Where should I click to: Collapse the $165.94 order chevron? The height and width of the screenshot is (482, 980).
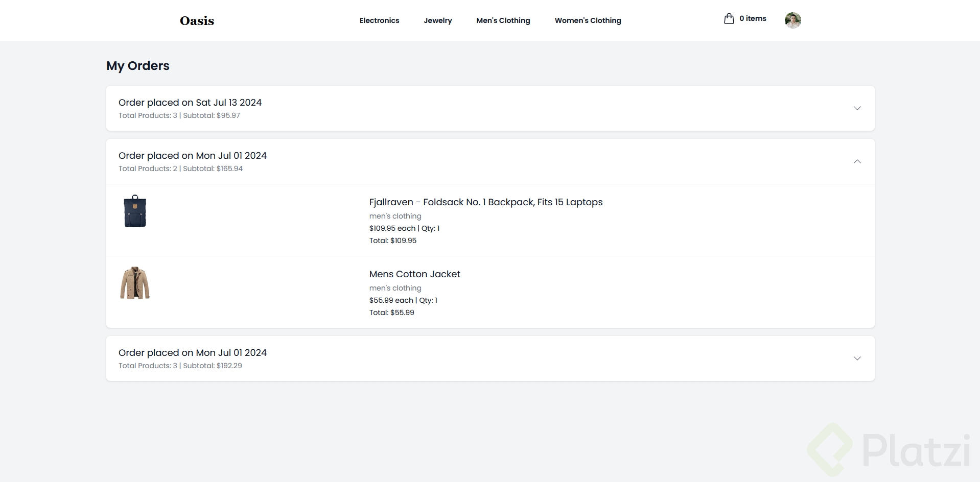pyautogui.click(x=857, y=161)
